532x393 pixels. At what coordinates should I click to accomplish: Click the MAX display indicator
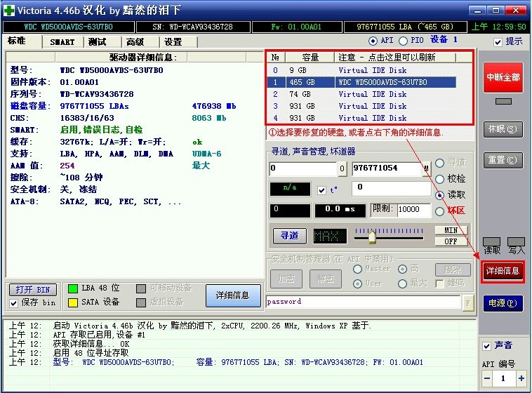[x=330, y=236]
